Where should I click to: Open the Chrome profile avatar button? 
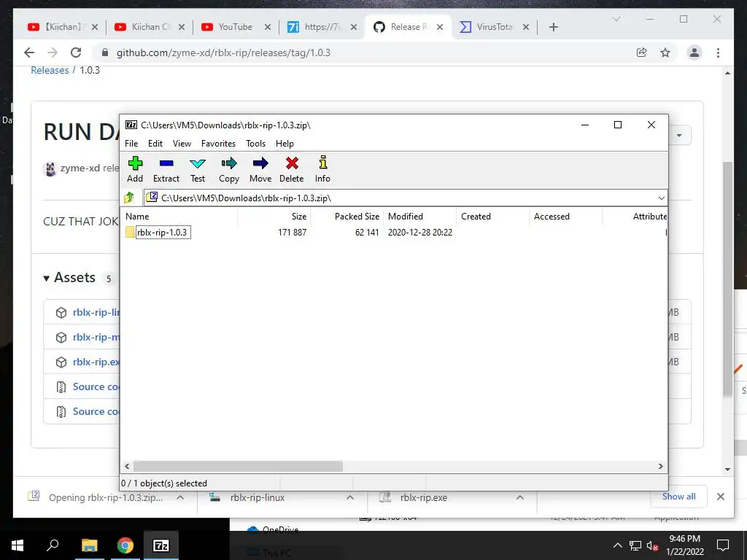click(x=694, y=52)
